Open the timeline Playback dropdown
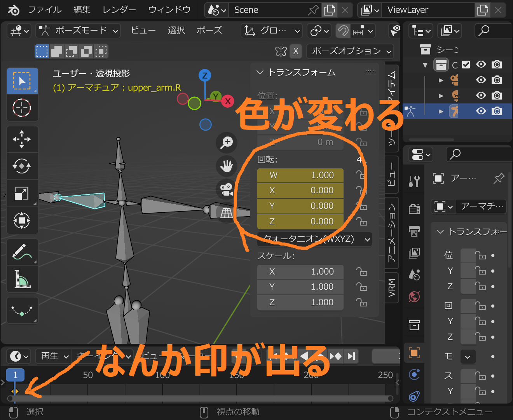Screen dimensions: 513x420 point(53,356)
